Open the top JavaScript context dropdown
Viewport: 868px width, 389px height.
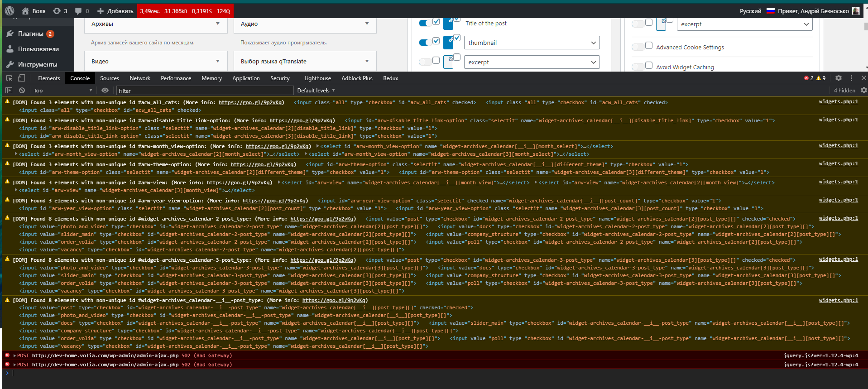click(63, 91)
